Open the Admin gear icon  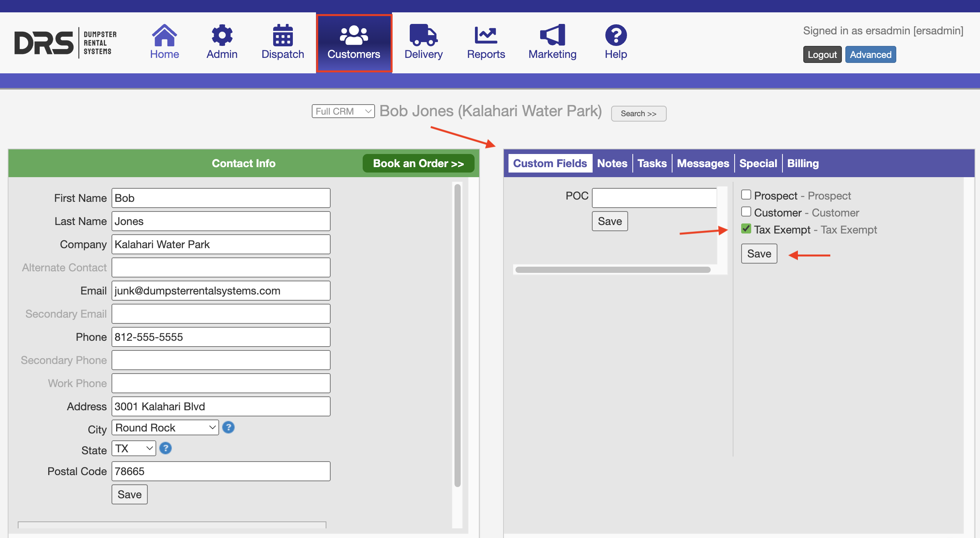pyautogui.click(x=222, y=35)
